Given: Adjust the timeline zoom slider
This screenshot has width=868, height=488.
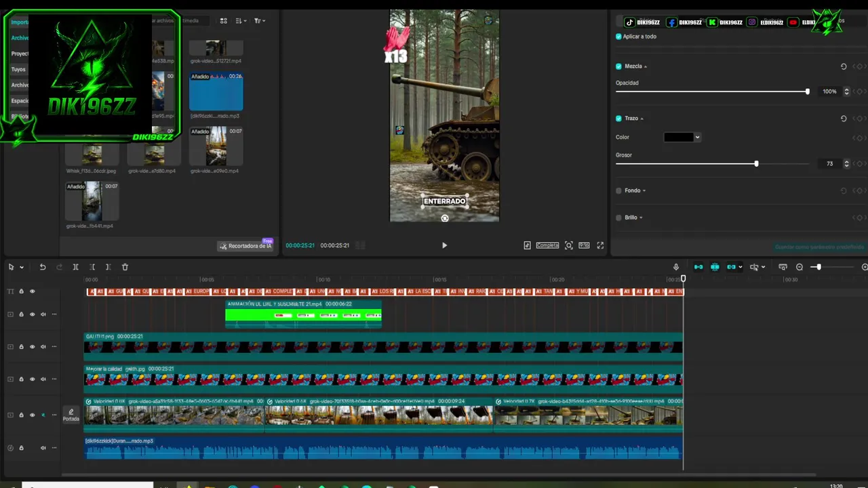Looking at the screenshot, I should click(x=818, y=267).
